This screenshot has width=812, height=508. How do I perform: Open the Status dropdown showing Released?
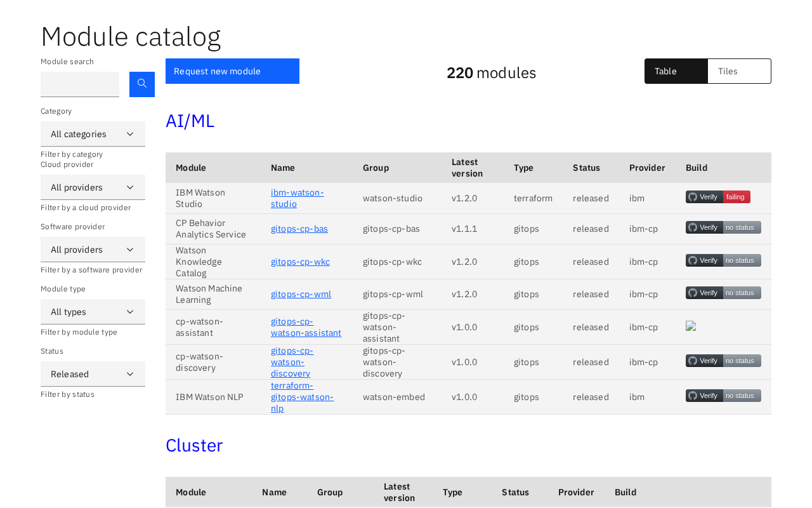[x=93, y=374]
